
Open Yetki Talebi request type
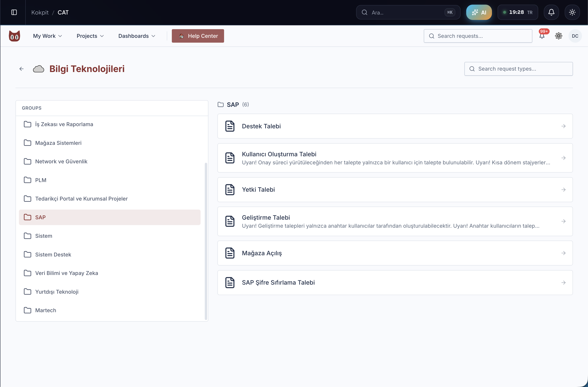395,190
